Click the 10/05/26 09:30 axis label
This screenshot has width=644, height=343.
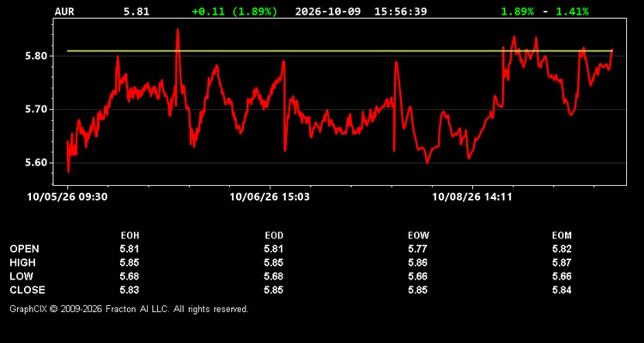click(x=67, y=197)
